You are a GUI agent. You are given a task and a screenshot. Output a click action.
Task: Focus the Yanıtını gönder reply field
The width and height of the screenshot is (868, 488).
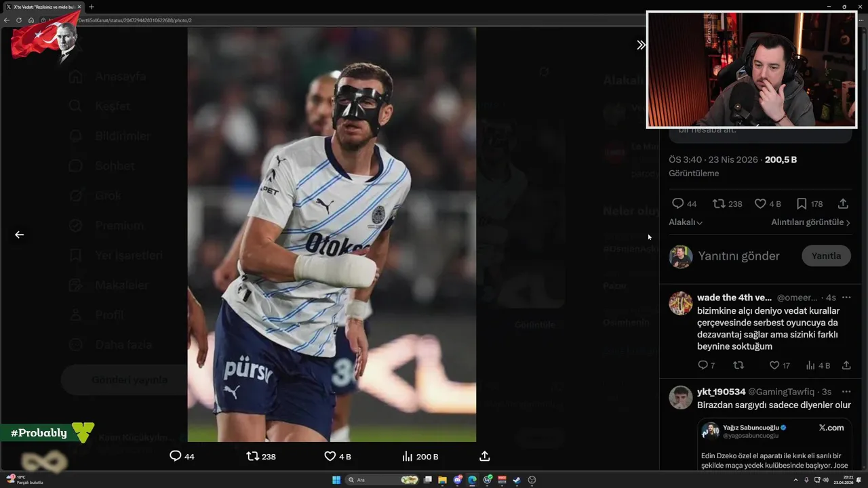[x=738, y=256]
